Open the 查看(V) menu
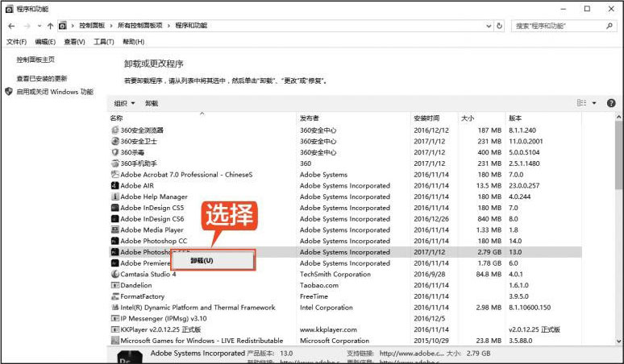 point(74,42)
